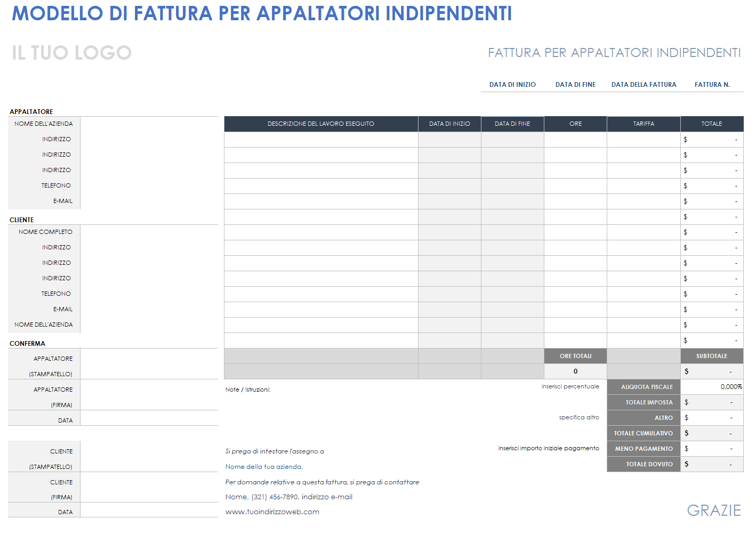The height and width of the screenshot is (535, 756).
Task: Click the CLIENTE (FIRMA) field
Action: pos(149,487)
